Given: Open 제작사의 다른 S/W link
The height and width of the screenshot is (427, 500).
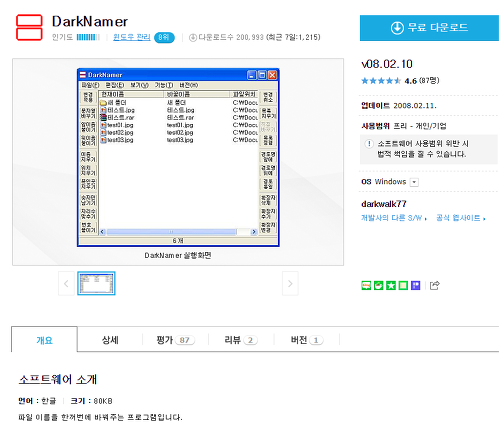Looking at the screenshot, I should pyautogui.click(x=394, y=218).
